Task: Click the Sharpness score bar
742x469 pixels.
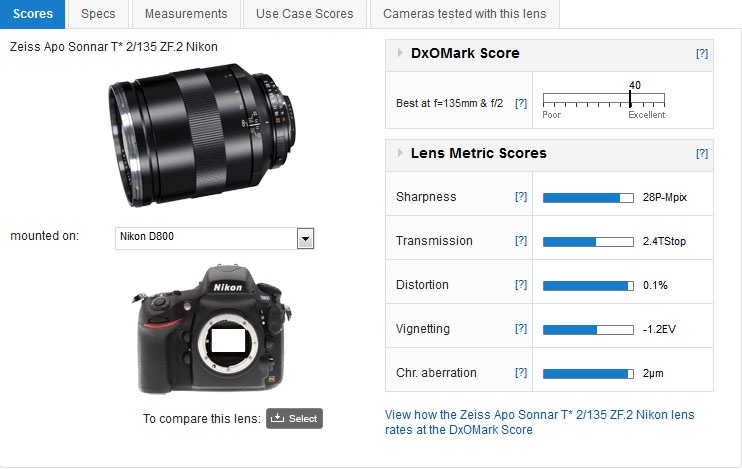Action: [x=588, y=198]
